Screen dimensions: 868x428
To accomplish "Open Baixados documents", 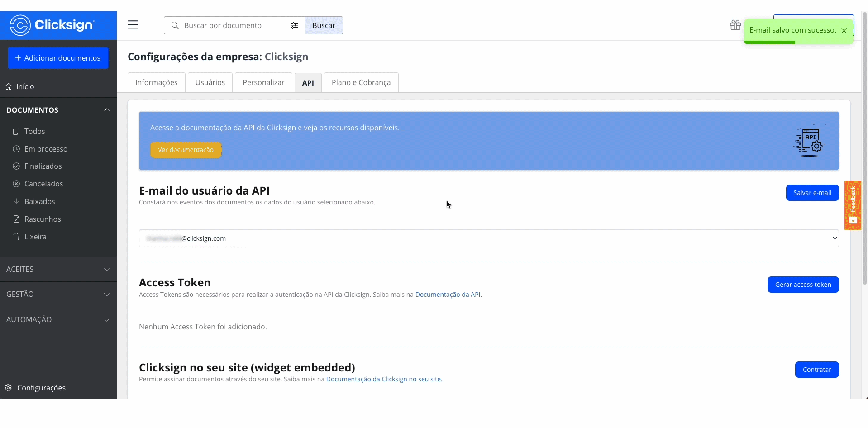I will (40, 201).
